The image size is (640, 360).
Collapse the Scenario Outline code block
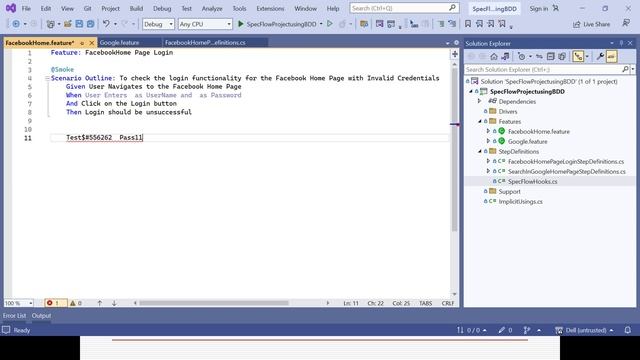coord(47,78)
